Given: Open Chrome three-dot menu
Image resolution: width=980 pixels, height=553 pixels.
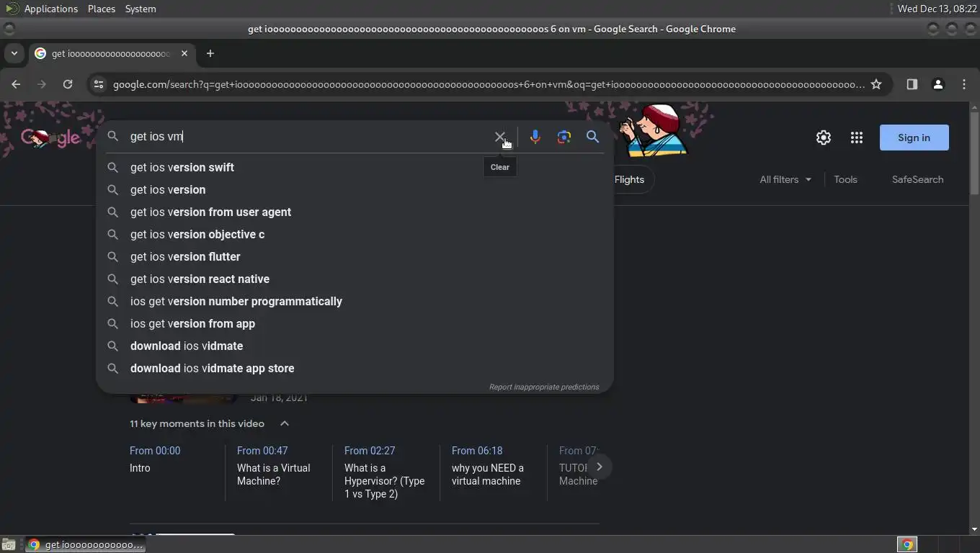Looking at the screenshot, I should click(964, 84).
